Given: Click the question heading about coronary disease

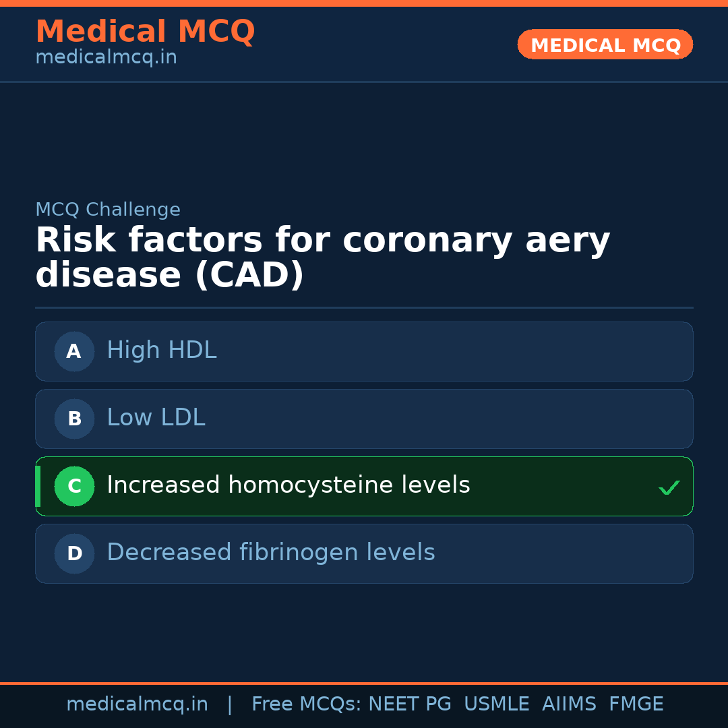Looking at the screenshot, I should coord(322,258).
